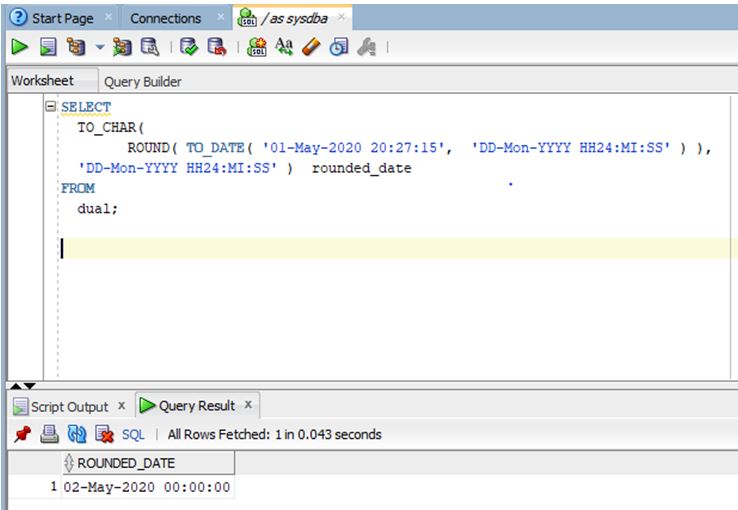This screenshot has height=510, width=738.
Task: Collapse the SELECT statement code fold
Action: pos(50,106)
